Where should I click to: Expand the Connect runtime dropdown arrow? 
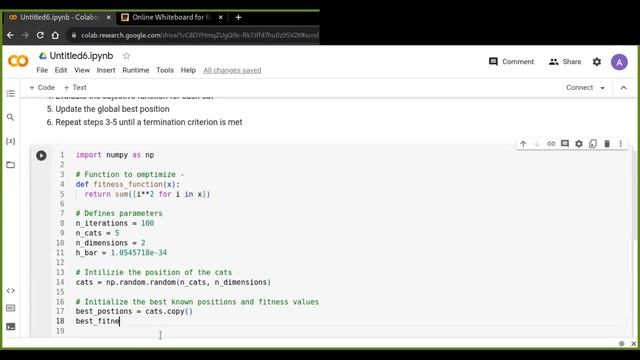[x=602, y=88]
